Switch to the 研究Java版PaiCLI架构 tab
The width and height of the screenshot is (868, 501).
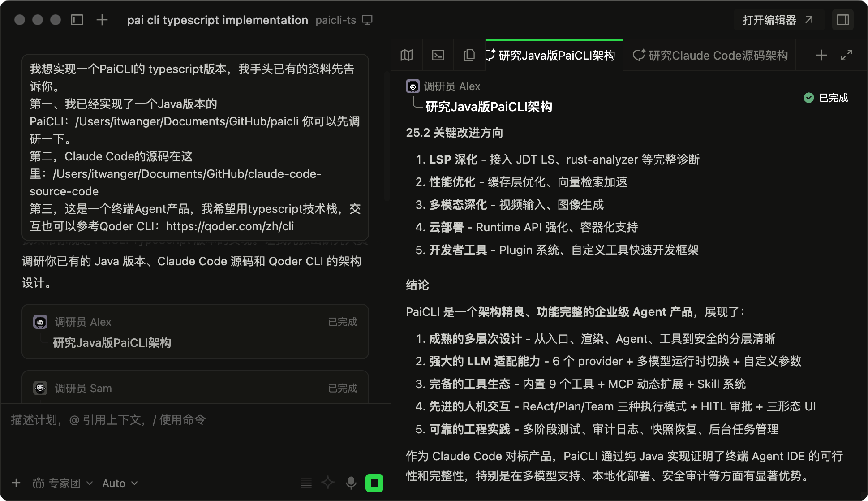click(x=554, y=55)
